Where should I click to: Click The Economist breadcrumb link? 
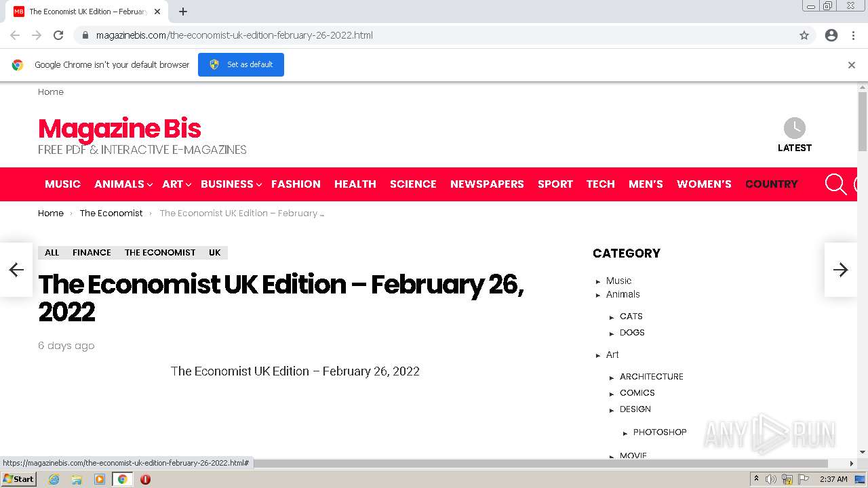111,213
